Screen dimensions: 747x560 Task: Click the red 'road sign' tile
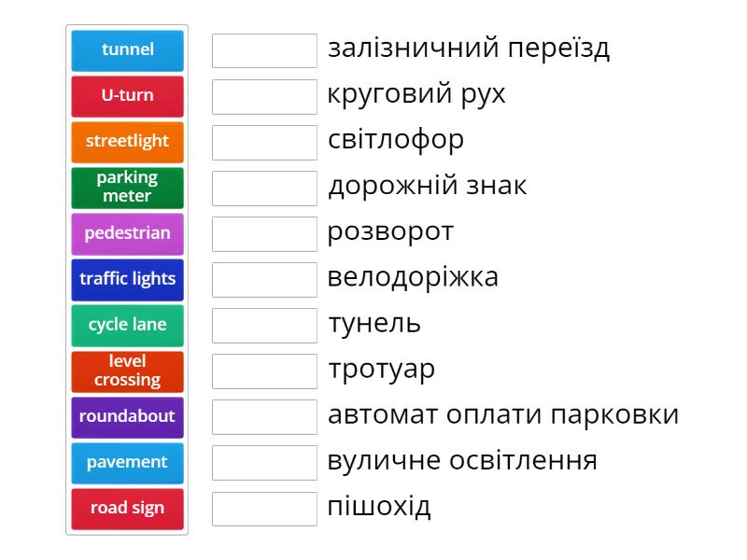tap(127, 508)
